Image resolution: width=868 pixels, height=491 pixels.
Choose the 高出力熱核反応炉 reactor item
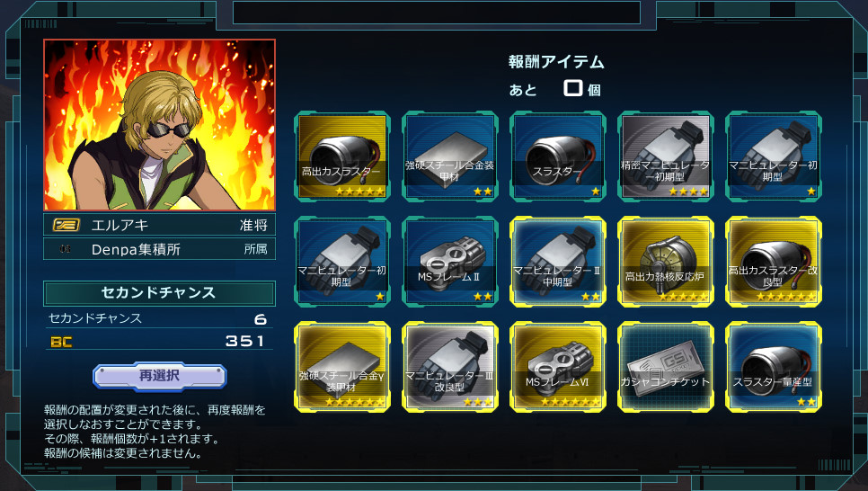(x=666, y=262)
